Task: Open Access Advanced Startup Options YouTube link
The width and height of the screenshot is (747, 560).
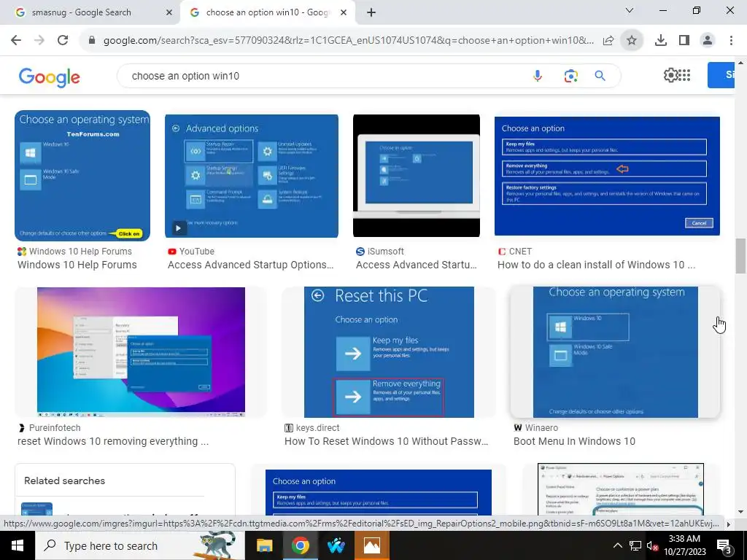Action: (251, 265)
